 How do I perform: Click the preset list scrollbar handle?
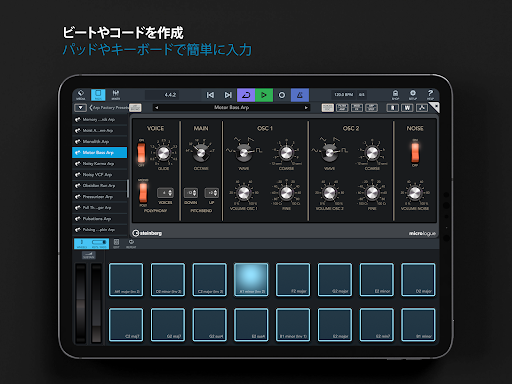128,189
